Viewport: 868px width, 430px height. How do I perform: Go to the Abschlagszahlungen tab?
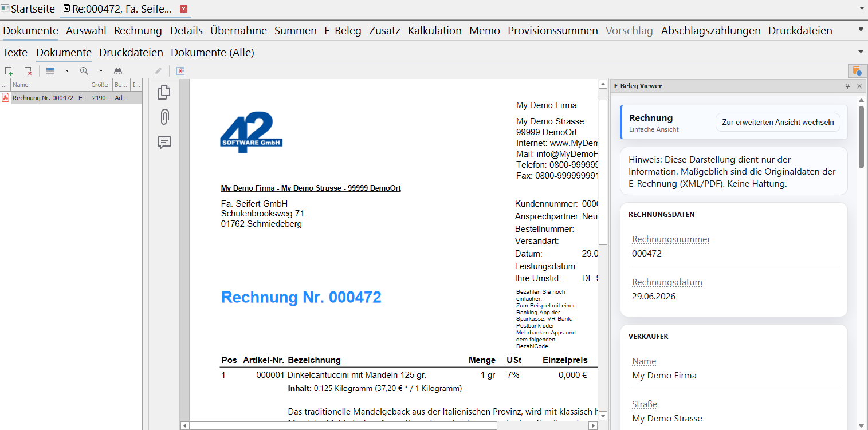(711, 31)
